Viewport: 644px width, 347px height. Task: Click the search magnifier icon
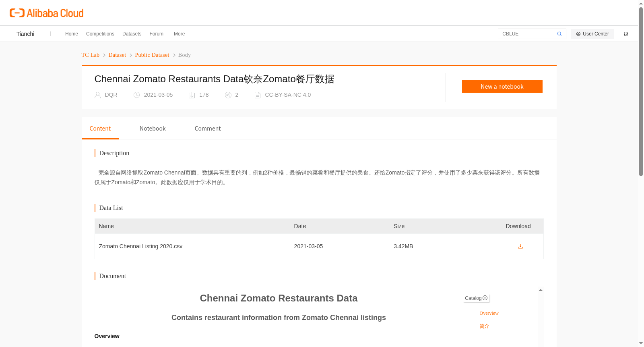pyautogui.click(x=559, y=34)
